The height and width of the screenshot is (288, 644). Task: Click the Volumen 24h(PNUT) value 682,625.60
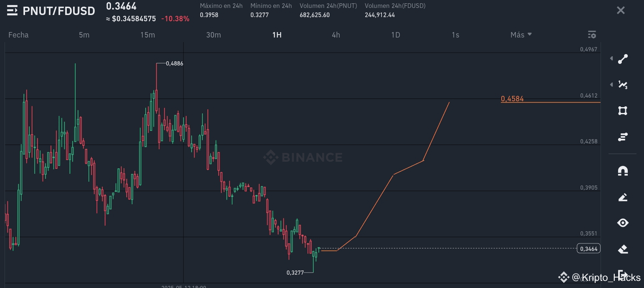pos(315,15)
